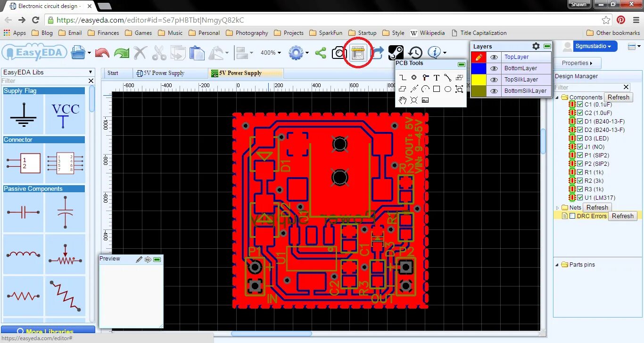Toggle visibility of TopLayer

pyautogui.click(x=494, y=57)
